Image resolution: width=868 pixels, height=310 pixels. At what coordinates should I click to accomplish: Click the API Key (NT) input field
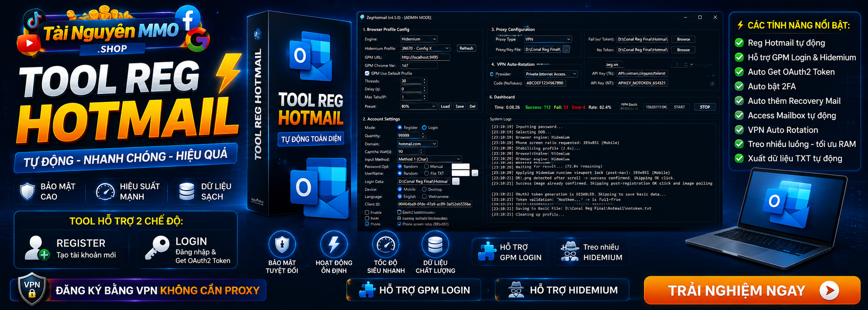coord(642,83)
